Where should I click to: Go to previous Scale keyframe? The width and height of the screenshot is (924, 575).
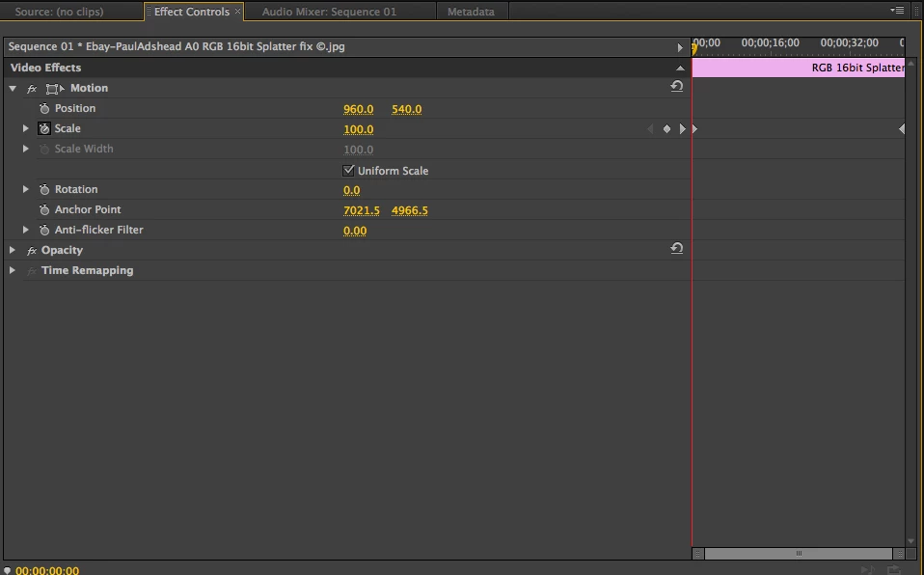click(650, 128)
